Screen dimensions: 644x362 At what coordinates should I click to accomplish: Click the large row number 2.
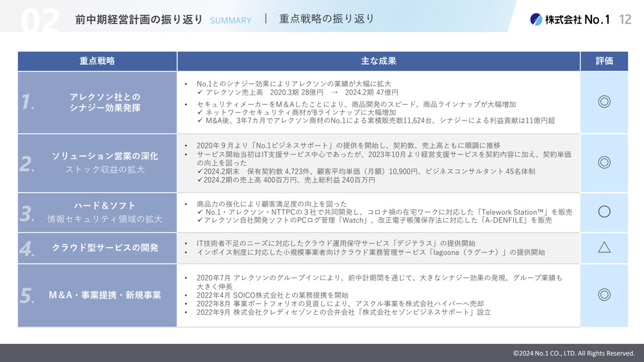click(27, 164)
